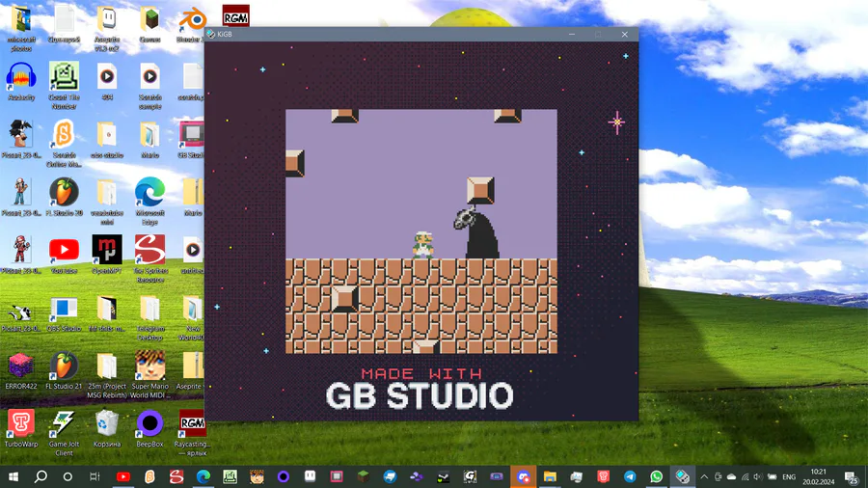Switch to the active KiGB taskbar icon

(x=683, y=476)
